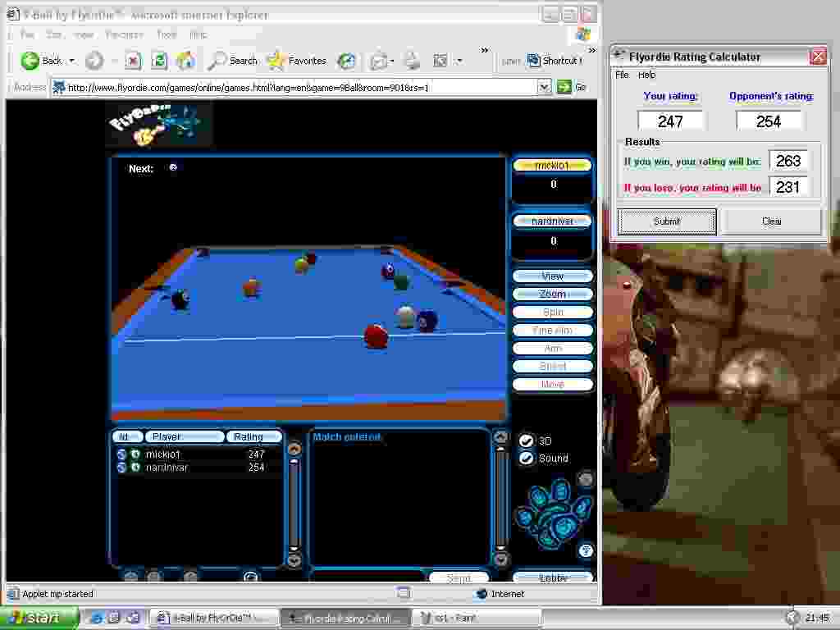Click the Mail icon in browser toolbar

(378, 61)
